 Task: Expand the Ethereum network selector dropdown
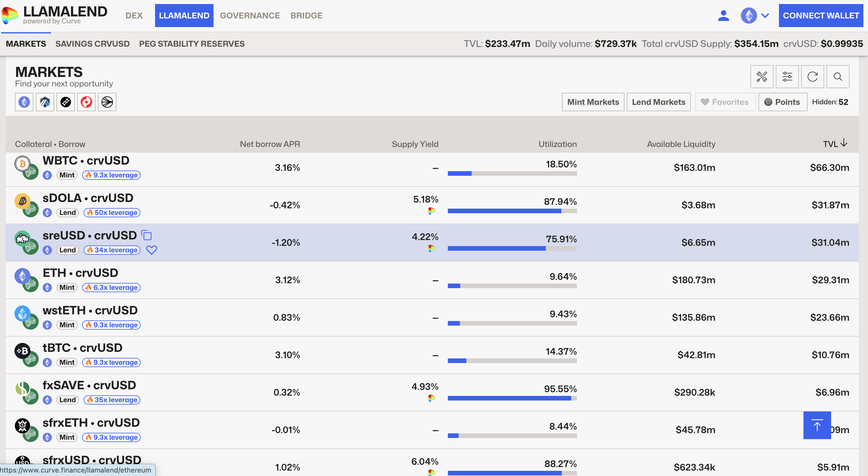[755, 16]
